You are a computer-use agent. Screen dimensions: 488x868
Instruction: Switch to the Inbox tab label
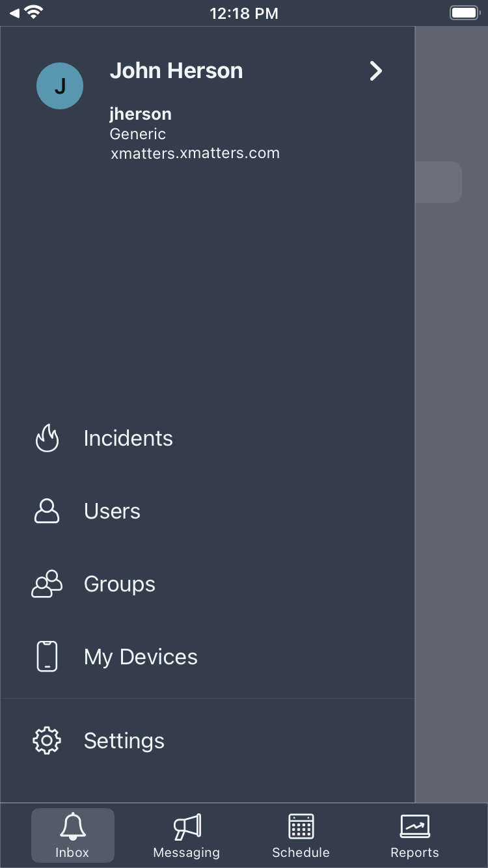tap(72, 852)
